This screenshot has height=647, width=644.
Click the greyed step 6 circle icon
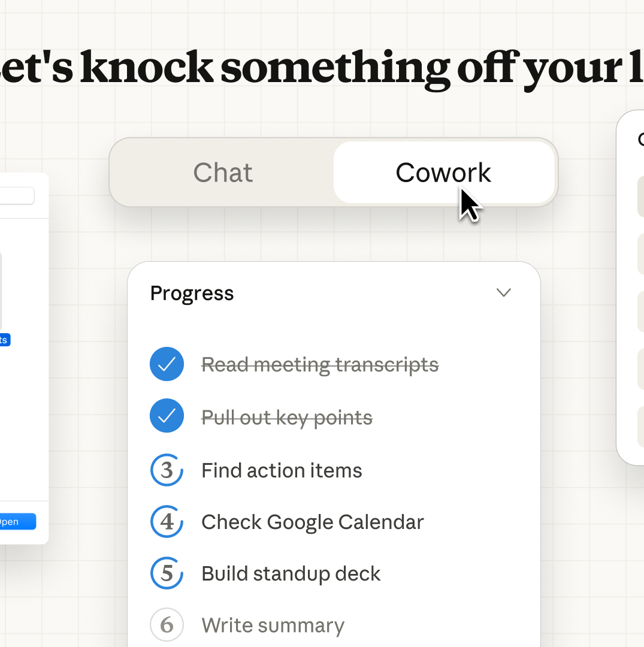167,625
